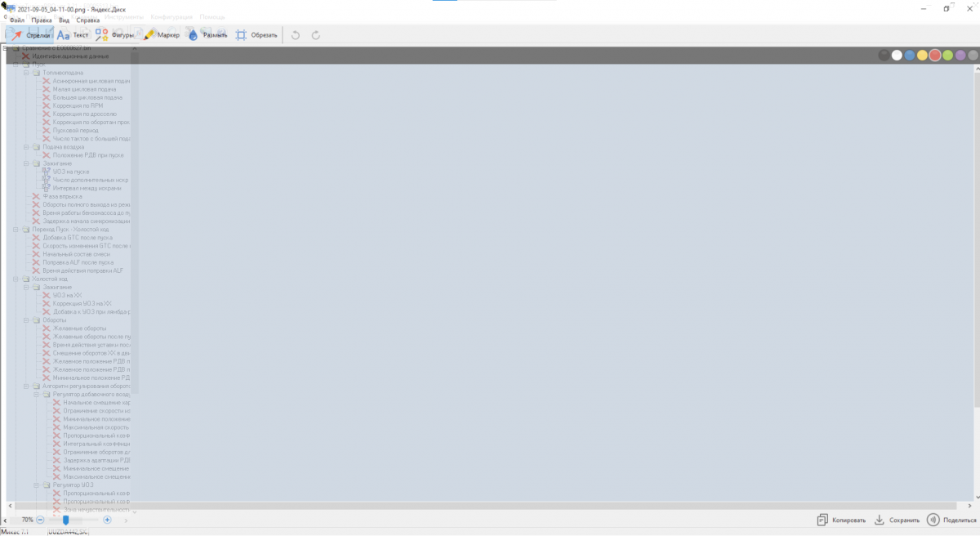Collapse the Топливоподача tree node

coord(26,73)
